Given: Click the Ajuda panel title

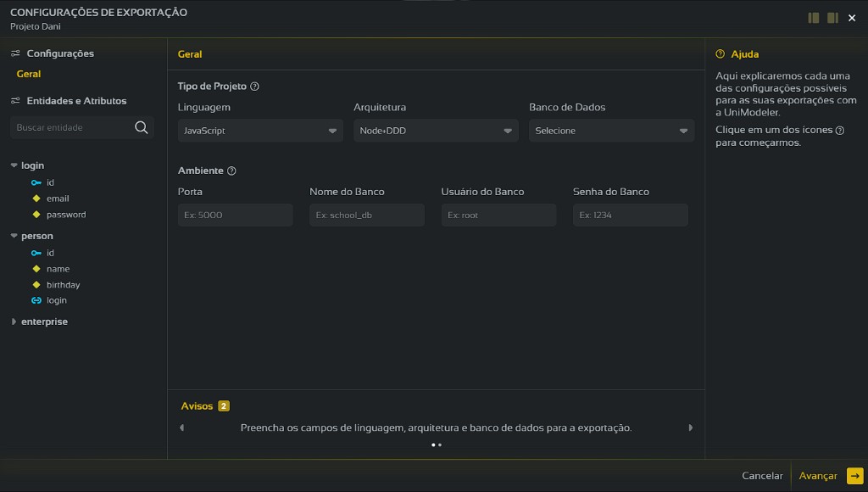Looking at the screenshot, I should [x=744, y=54].
